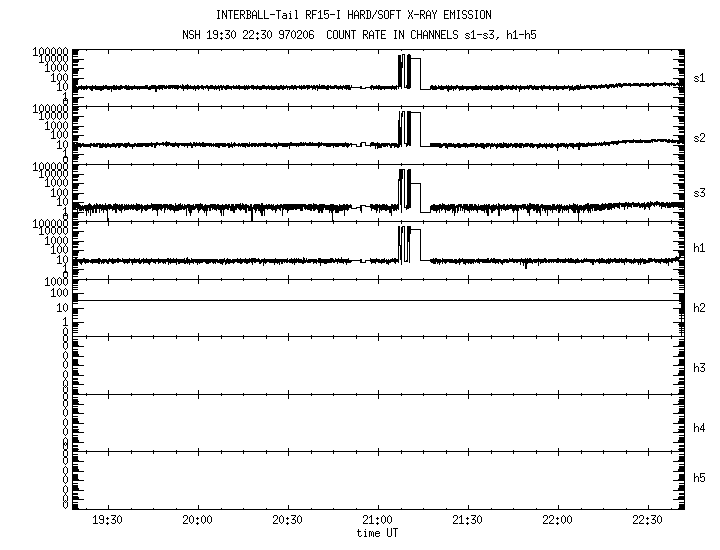Click the 22:30 time axis tick label
The height and width of the screenshot is (550, 720).
[x=647, y=521]
